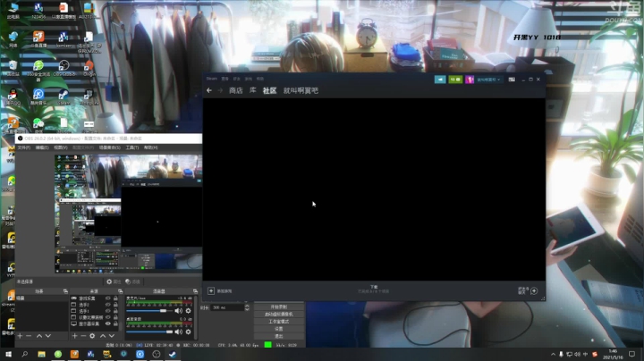Expand hidden system tray icons chevron
Image resolution: width=644 pixels, height=361 pixels.
coord(554,354)
